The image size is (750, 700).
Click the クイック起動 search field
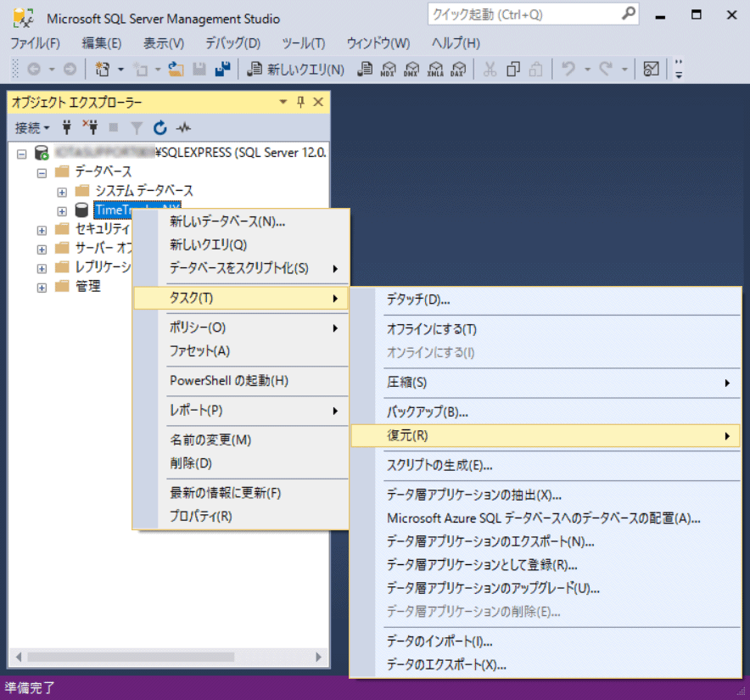[x=524, y=14]
